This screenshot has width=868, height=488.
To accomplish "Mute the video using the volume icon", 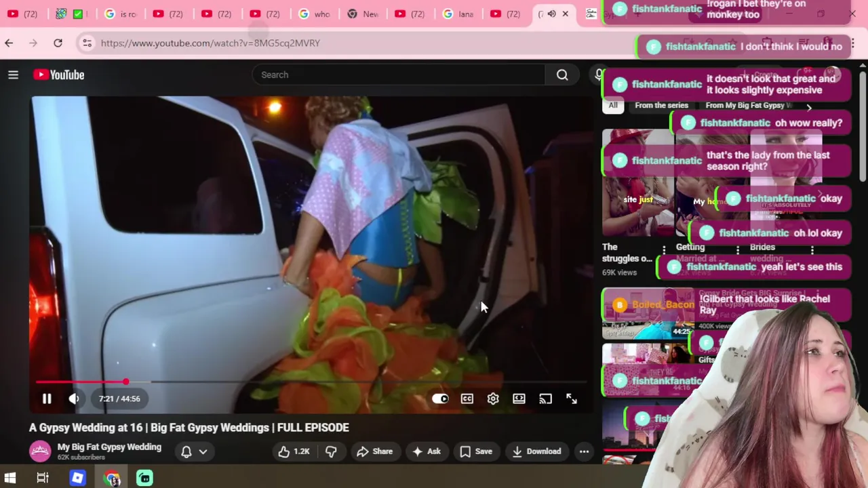I will (x=74, y=399).
